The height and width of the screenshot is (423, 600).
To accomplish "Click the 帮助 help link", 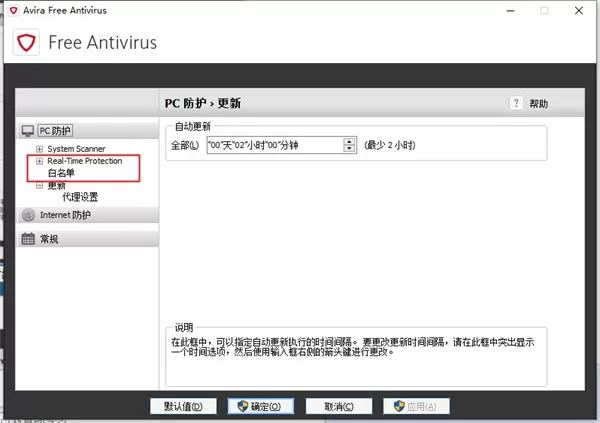I will point(538,103).
